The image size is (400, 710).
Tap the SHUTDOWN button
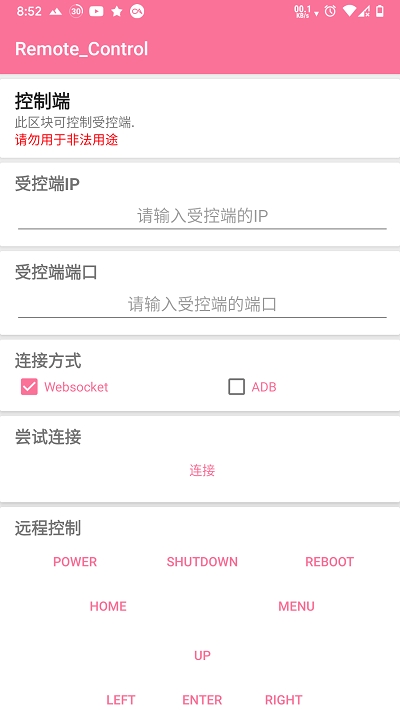[x=202, y=562]
